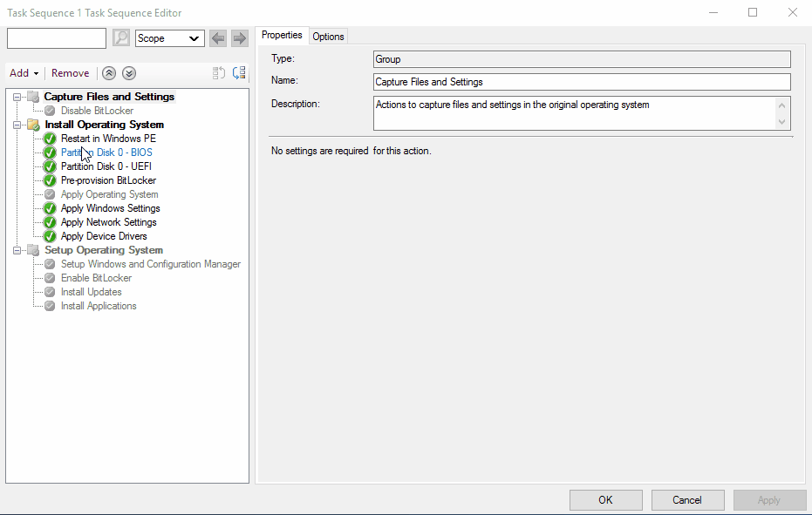Select Install Applications step
The width and height of the screenshot is (812, 515).
[99, 306]
